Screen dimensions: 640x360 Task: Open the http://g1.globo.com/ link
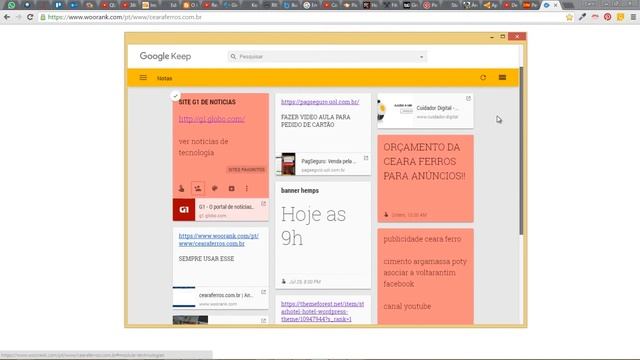211,119
